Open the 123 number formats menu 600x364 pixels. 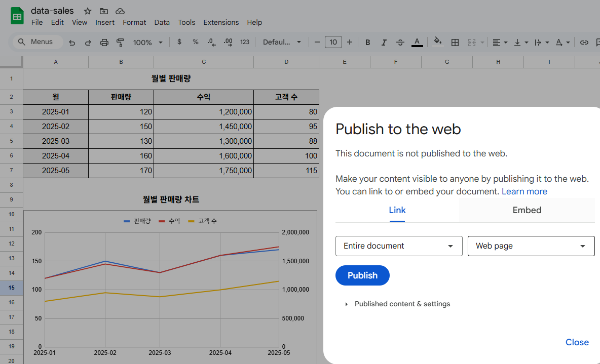[x=245, y=42]
